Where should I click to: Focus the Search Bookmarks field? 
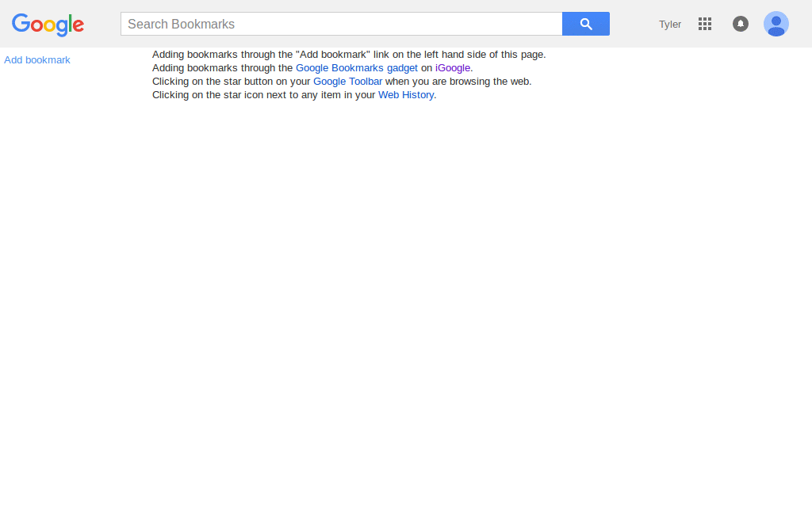[341, 24]
